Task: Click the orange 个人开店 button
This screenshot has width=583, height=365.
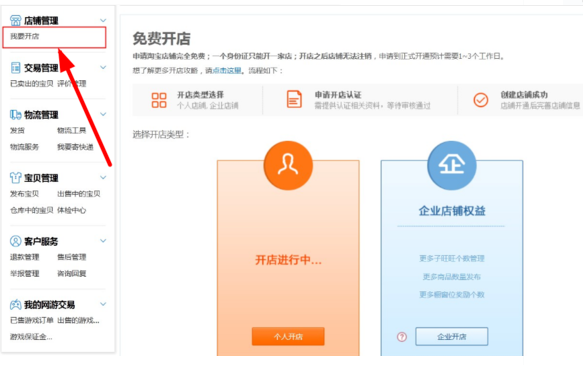Action: point(288,336)
